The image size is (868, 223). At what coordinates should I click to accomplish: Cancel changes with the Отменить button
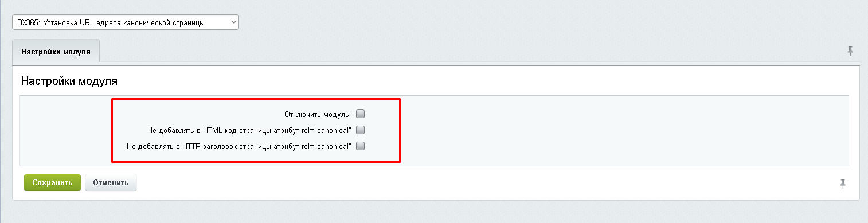(111, 183)
